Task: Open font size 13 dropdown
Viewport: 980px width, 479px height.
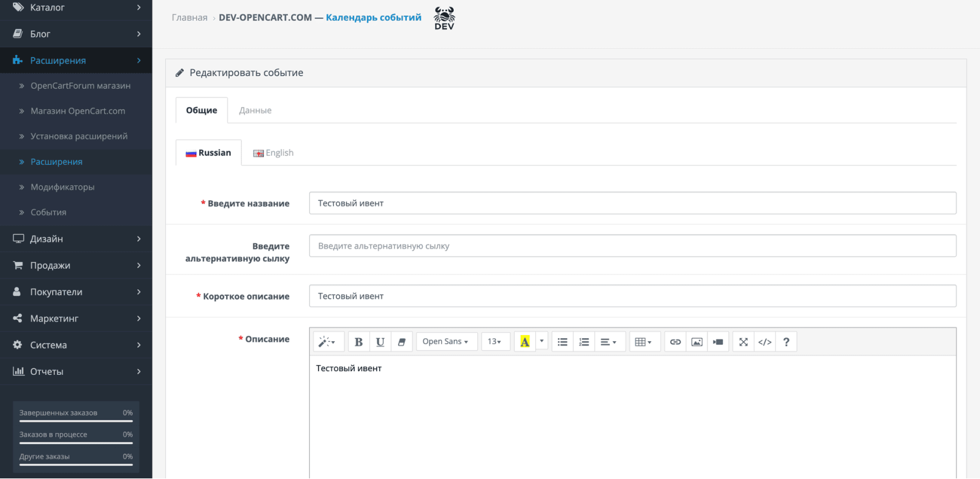Action: point(496,342)
